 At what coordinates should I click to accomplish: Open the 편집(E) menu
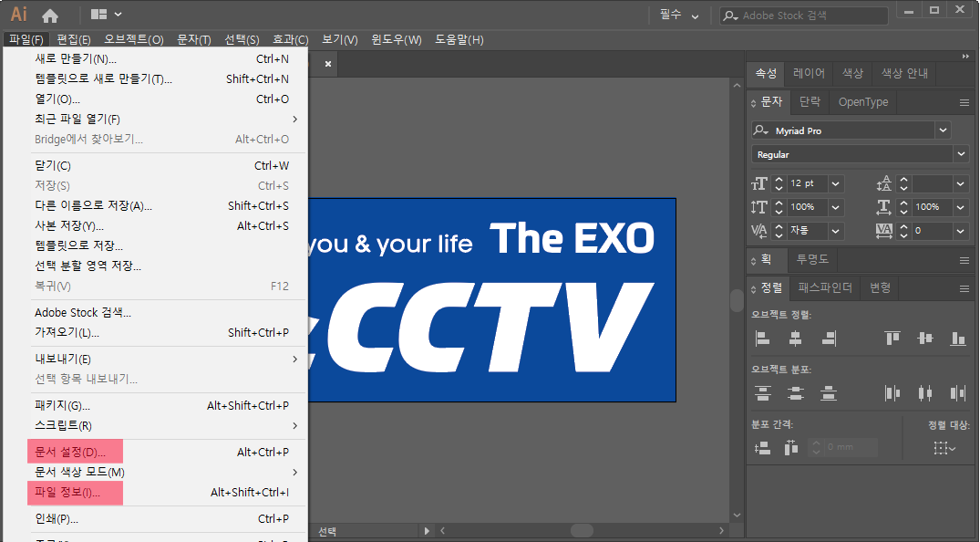pyautogui.click(x=74, y=39)
